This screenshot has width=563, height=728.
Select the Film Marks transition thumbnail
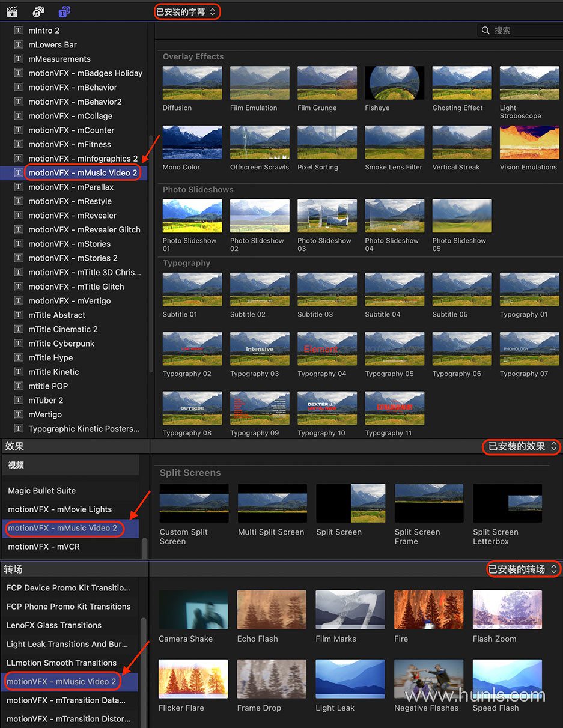[350, 610]
